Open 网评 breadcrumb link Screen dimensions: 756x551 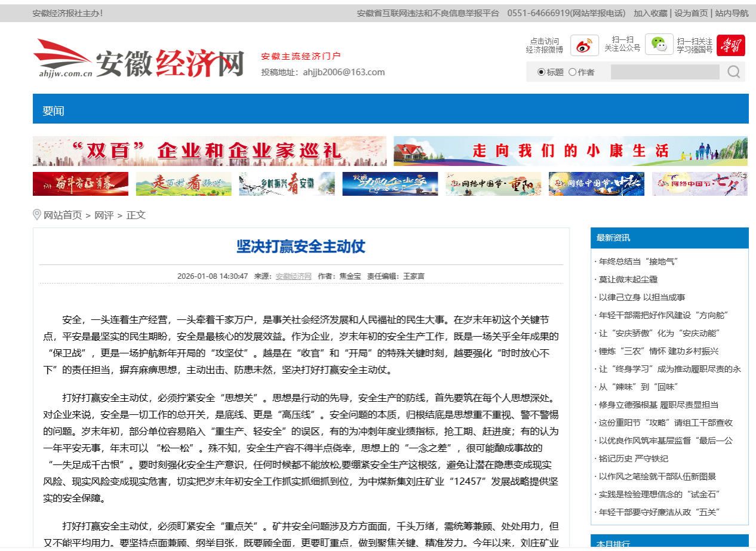pos(104,216)
